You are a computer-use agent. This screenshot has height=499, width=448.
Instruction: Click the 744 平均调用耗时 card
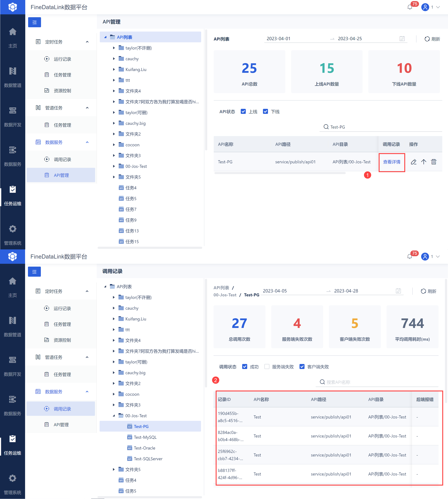[x=412, y=327]
